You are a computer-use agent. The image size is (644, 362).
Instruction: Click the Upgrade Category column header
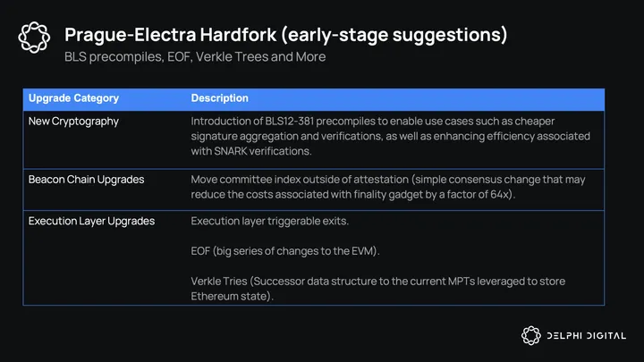point(73,98)
